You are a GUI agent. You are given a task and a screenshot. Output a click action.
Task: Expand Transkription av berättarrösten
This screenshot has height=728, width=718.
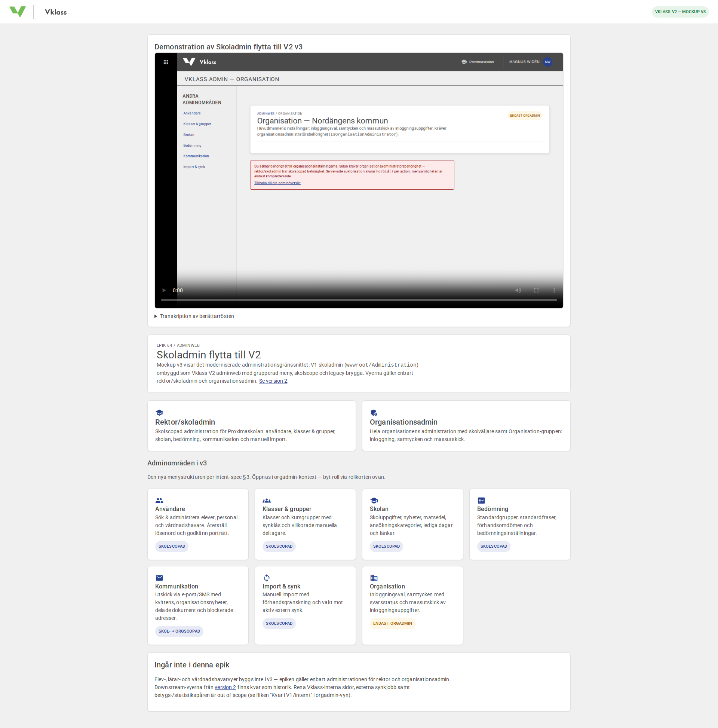coord(194,316)
